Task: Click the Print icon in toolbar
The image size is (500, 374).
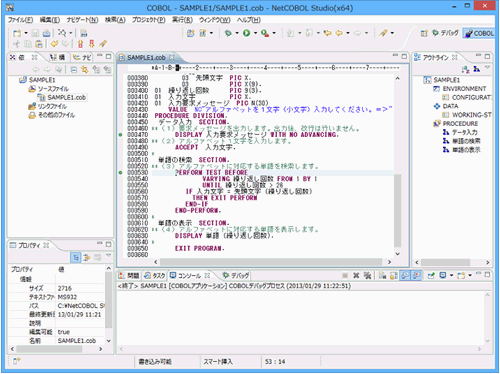Action: click(47, 33)
